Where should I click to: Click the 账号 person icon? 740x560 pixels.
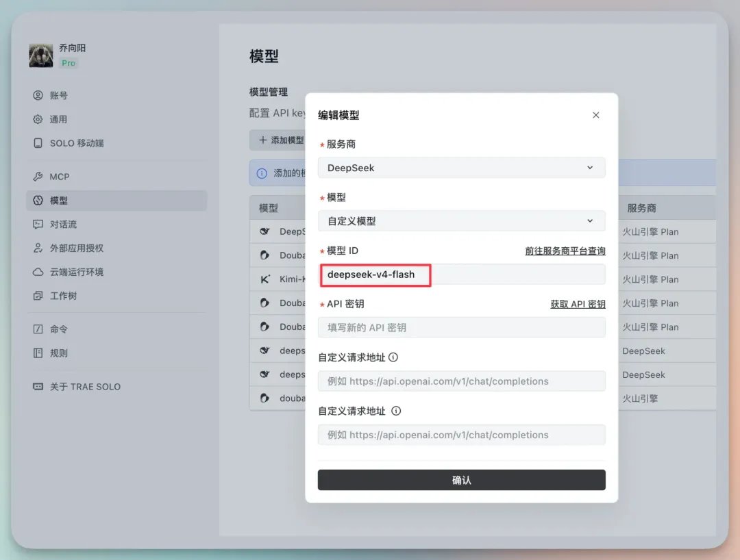coord(38,95)
